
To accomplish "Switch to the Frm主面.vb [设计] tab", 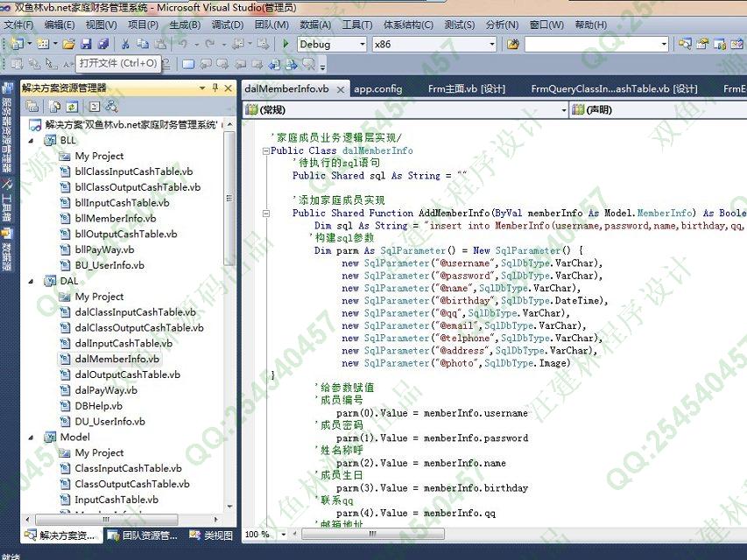I will [x=467, y=89].
